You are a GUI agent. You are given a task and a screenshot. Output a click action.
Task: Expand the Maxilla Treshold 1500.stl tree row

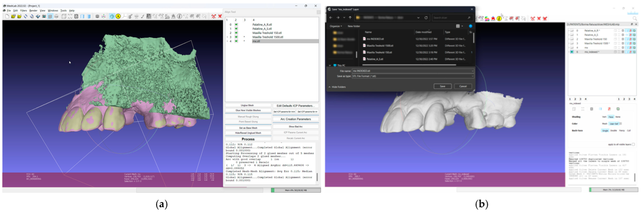point(227,37)
